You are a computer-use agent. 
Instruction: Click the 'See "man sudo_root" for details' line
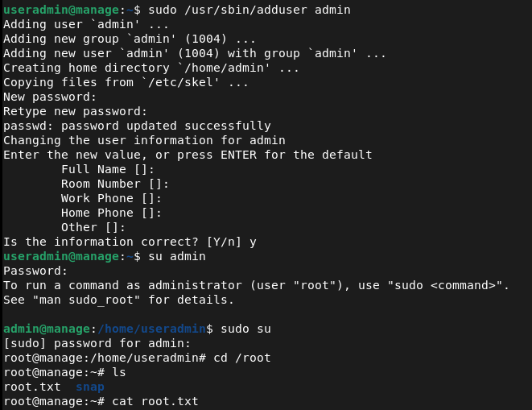[118, 300]
